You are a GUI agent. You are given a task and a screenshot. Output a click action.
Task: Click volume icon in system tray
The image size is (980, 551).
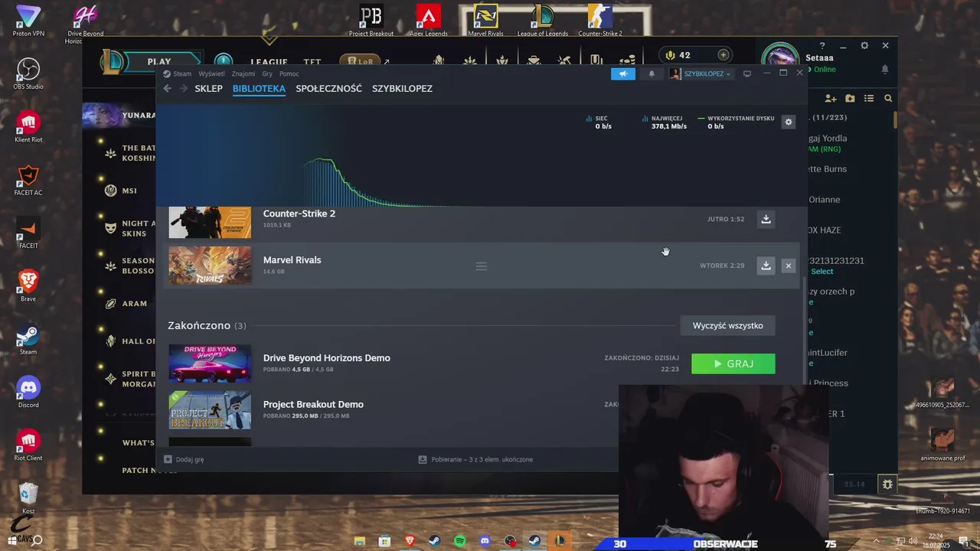(913, 541)
